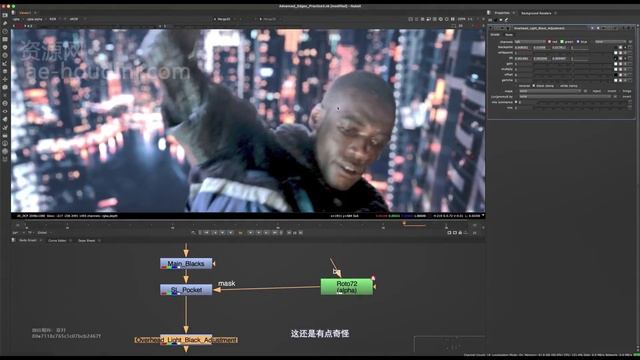The width and height of the screenshot is (640, 360).
Task: Switch to the Curve Editor tab
Action: pos(57,240)
